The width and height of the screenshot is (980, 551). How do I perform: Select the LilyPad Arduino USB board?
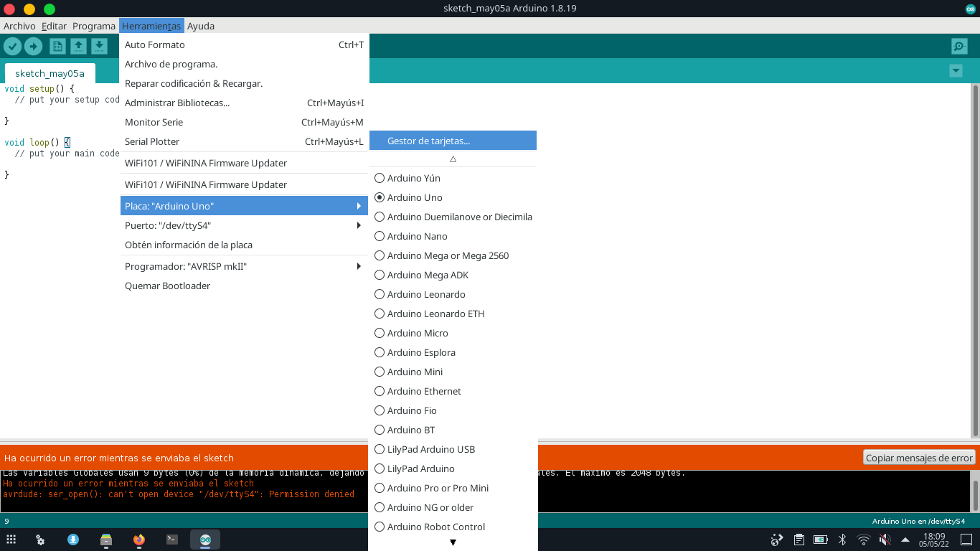[x=453, y=449]
